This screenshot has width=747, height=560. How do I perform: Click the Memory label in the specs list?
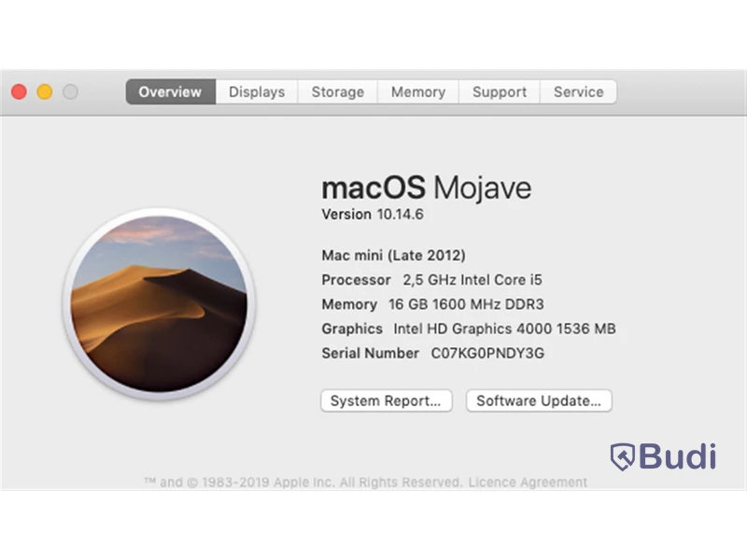349,304
